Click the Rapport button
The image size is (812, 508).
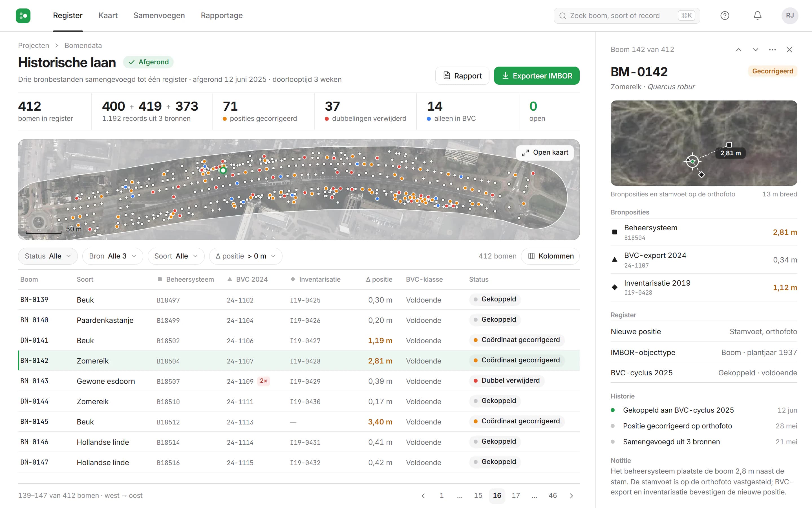click(462, 76)
